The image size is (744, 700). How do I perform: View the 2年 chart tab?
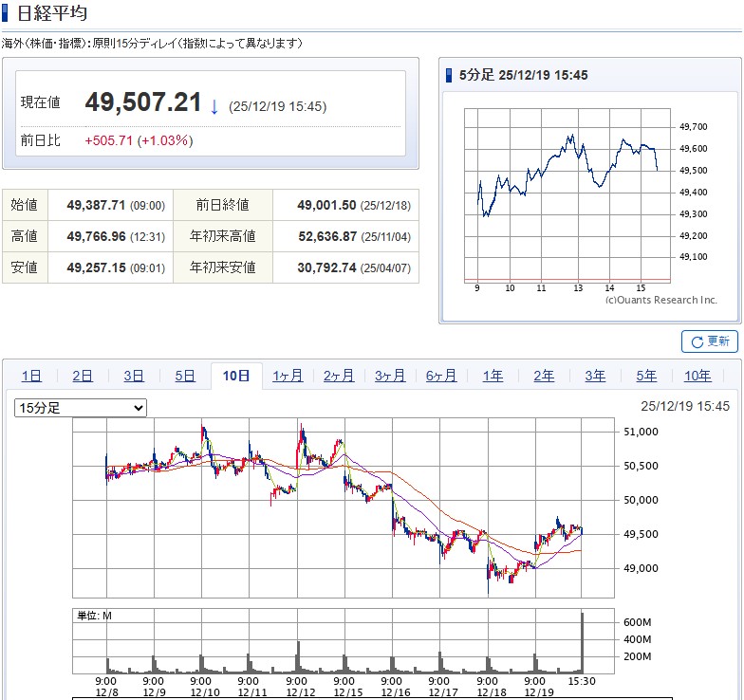[x=544, y=377]
